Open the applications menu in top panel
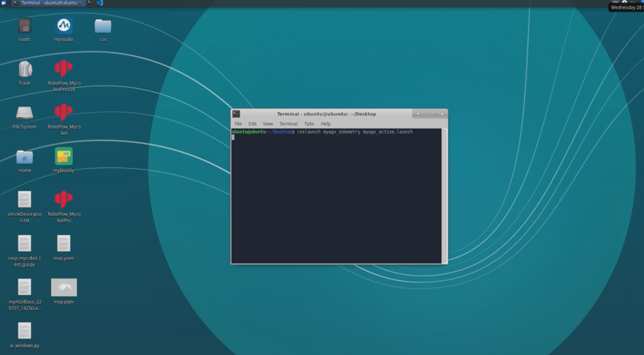The width and height of the screenshot is (644, 355). pos(4,3)
